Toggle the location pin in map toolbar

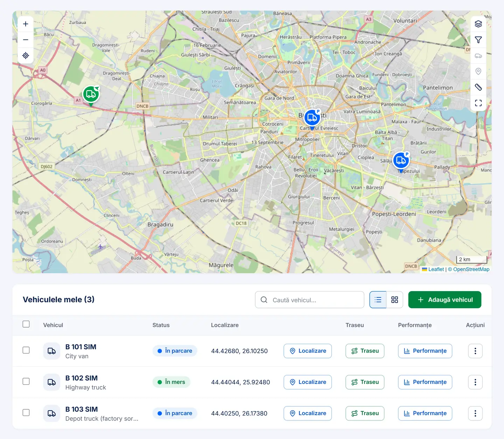(x=478, y=71)
